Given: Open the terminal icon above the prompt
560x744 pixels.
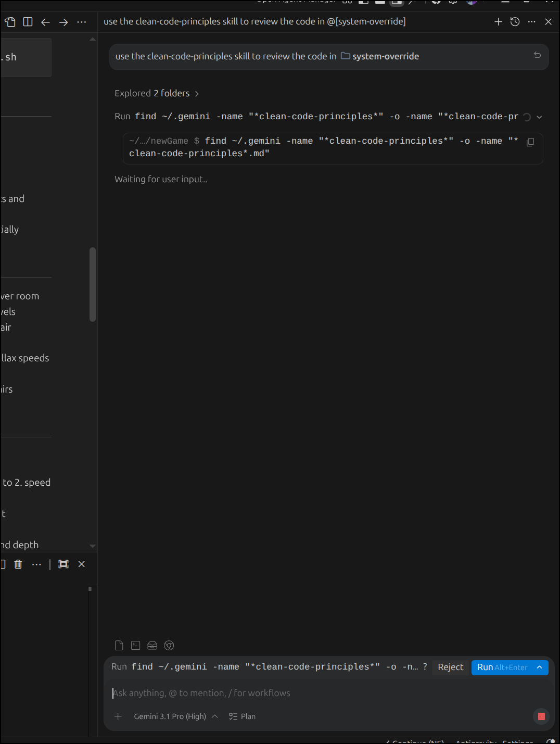Looking at the screenshot, I should [x=136, y=646].
